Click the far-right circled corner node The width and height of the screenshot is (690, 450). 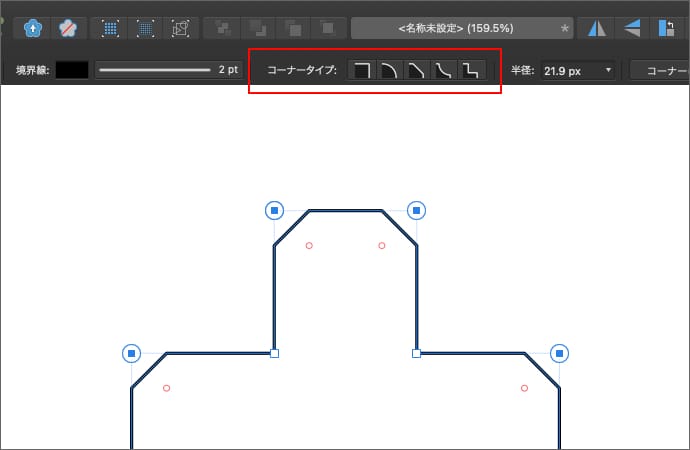[560, 353]
